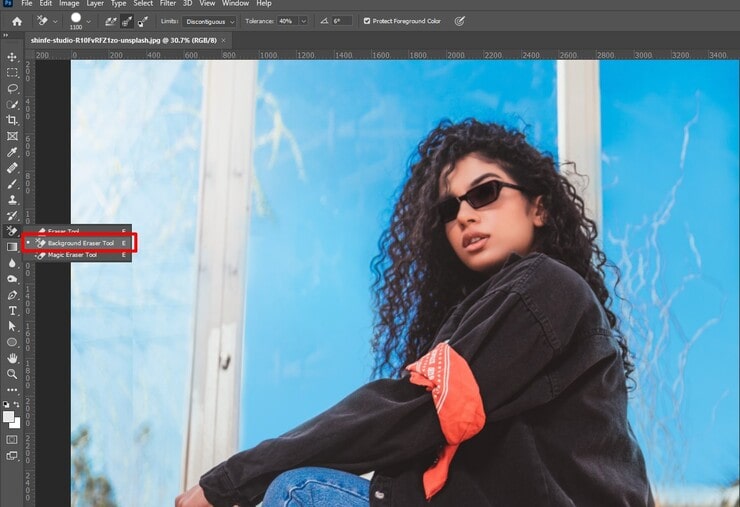
Task: Click the Eraser tool in toolbar
Action: pos(12,231)
